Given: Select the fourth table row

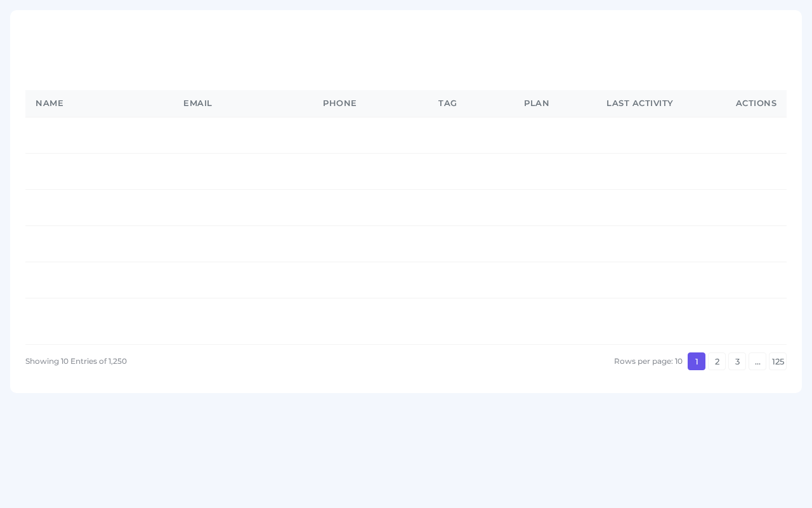Looking at the screenshot, I should 406,244.
